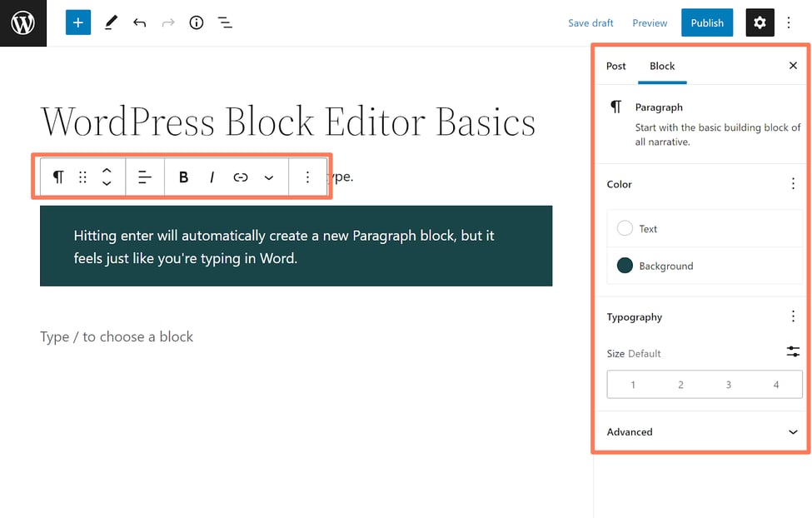Viewport: 812px width, 518px height.
Task: Open the more rich text controls chevron
Action: (268, 177)
